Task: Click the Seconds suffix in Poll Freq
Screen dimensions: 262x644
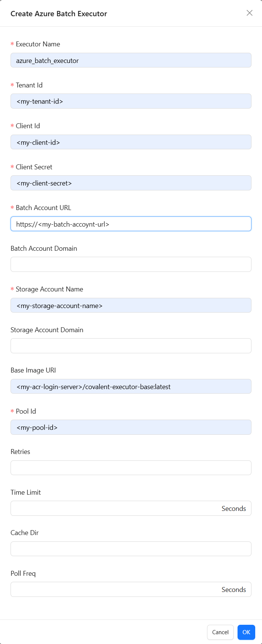Action: click(x=233, y=589)
